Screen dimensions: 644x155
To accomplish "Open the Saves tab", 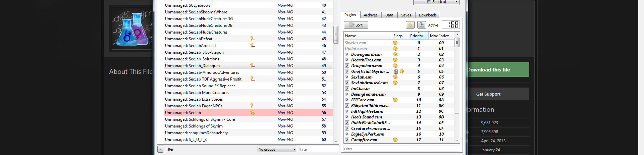I will [x=406, y=15].
